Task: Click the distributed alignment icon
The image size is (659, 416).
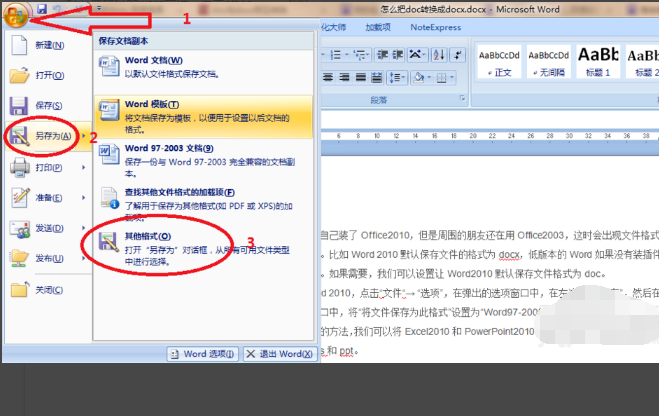Action: click(x=377, y=77)
